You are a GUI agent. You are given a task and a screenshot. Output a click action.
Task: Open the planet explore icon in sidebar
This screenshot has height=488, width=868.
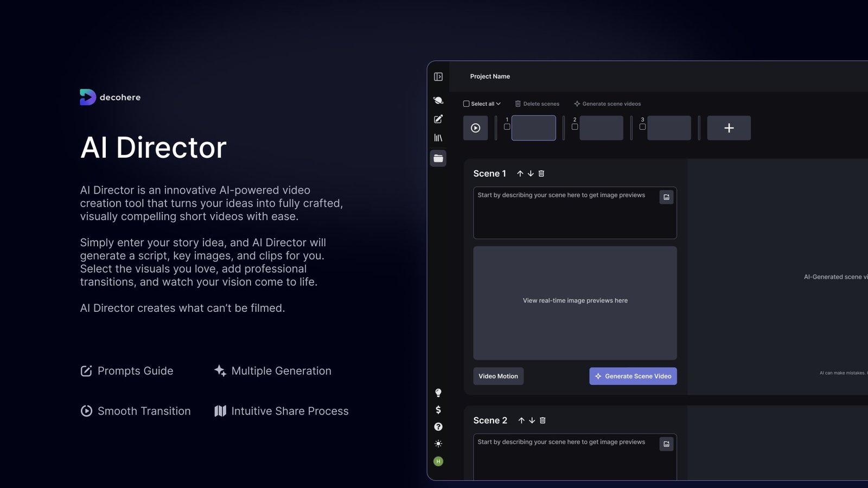tap(438, 100)
